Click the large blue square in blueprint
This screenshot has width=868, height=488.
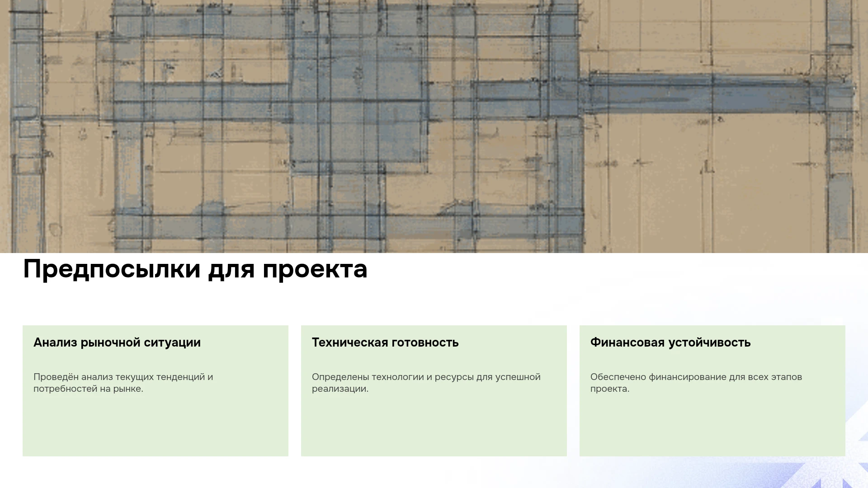point(359,104)
